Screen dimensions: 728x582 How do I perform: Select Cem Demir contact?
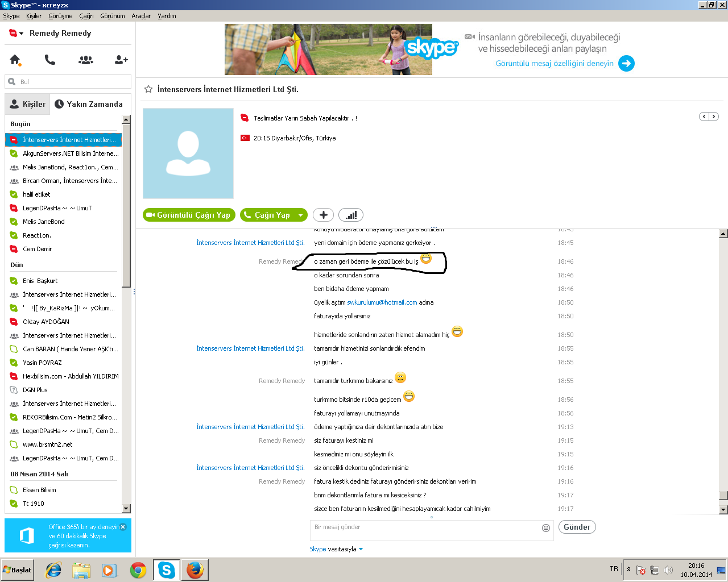64,249
